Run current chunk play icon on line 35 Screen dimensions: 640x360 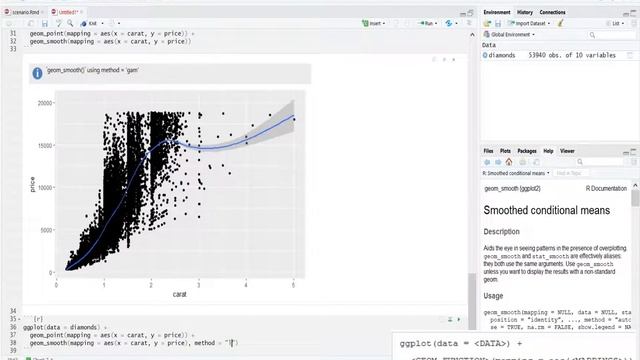tap(459, 319)
